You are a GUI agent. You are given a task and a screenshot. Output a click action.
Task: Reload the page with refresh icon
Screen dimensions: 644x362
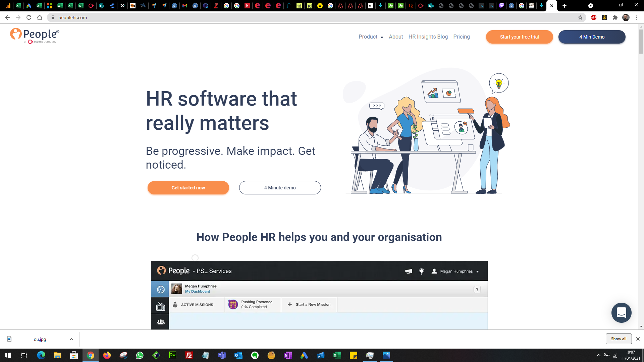tap(29, 17)
